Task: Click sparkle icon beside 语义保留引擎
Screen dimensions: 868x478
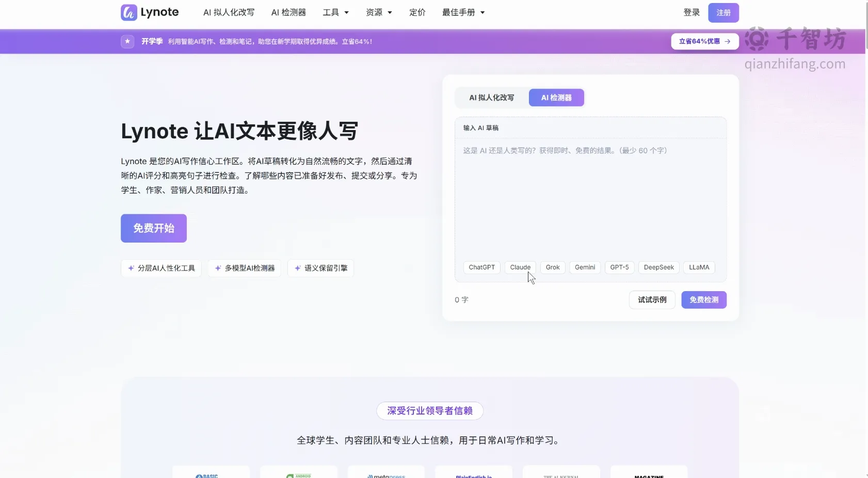Action: click(298, 268)
